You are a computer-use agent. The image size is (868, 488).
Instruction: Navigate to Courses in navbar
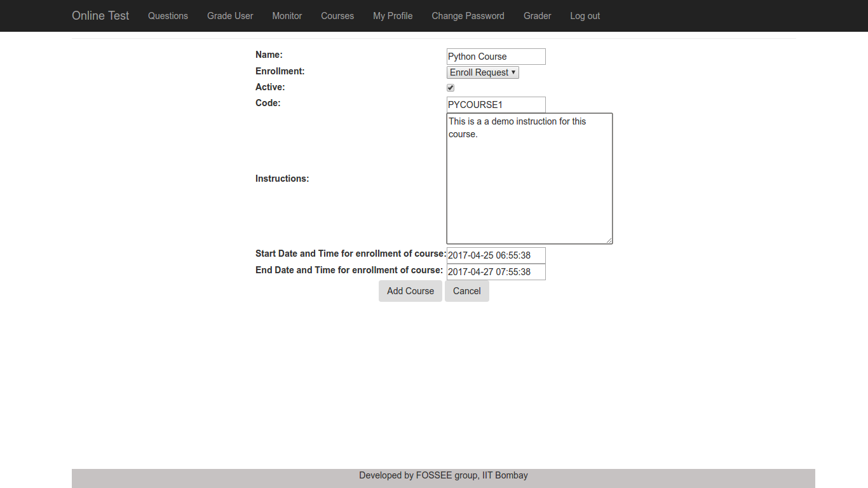pyautogui.click(x=337, y=16)
